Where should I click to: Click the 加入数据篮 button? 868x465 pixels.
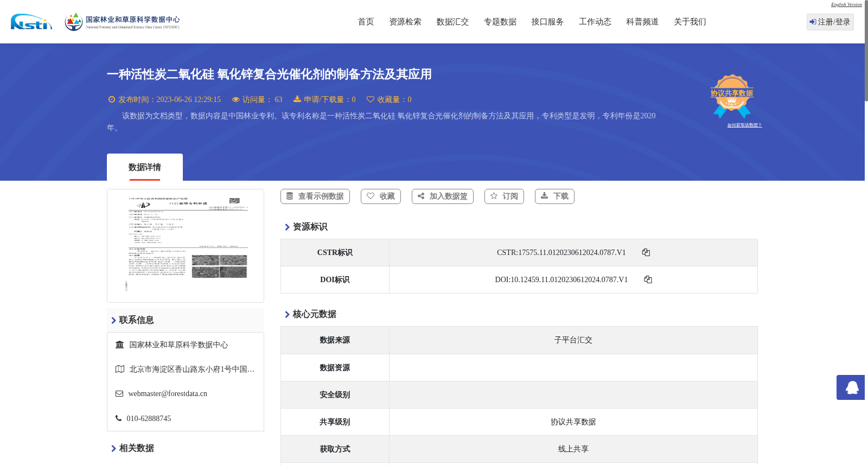443,196
